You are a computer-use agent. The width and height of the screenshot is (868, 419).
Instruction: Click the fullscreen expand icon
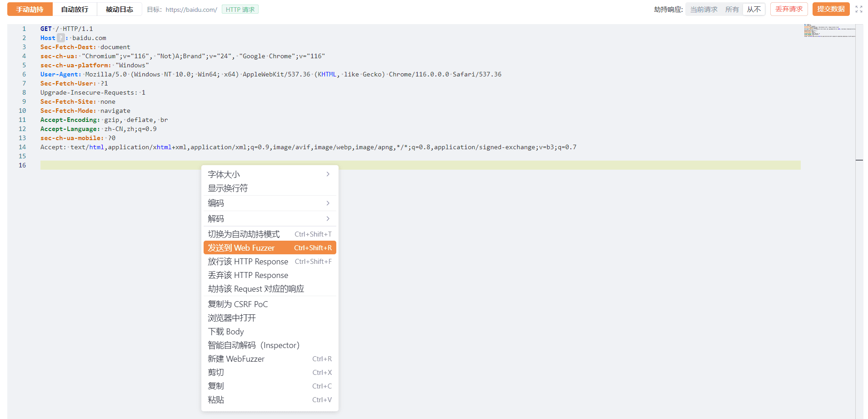(x=858, y=9)
